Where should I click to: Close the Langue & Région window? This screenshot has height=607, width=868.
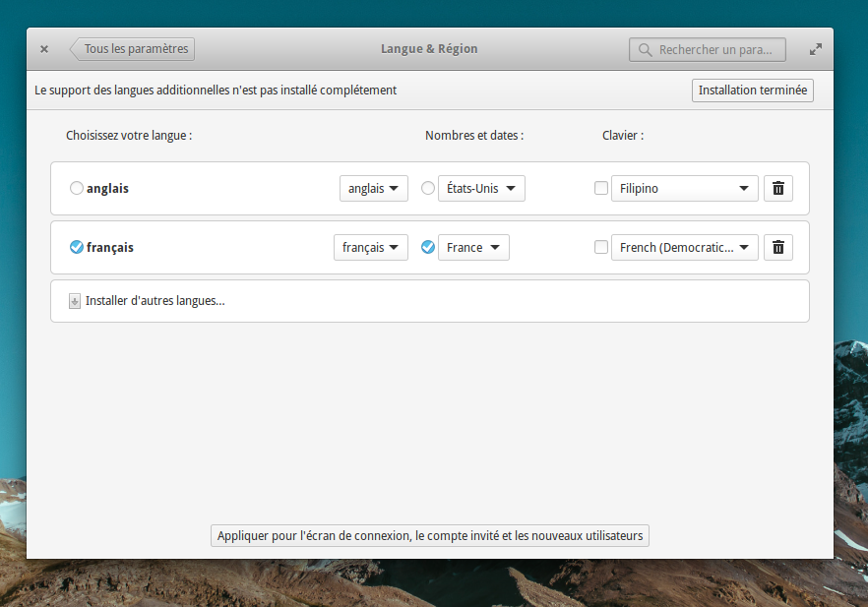(44, 49)
